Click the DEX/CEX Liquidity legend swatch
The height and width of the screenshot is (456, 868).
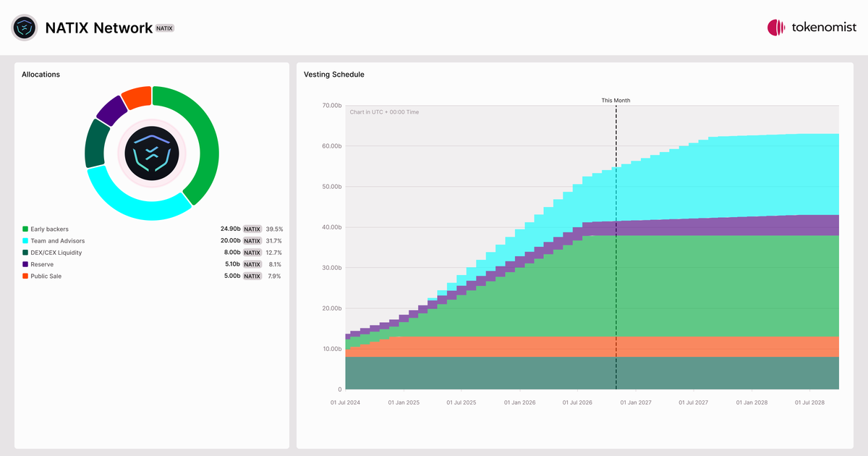pyautogui.click(x=25, y=253)
